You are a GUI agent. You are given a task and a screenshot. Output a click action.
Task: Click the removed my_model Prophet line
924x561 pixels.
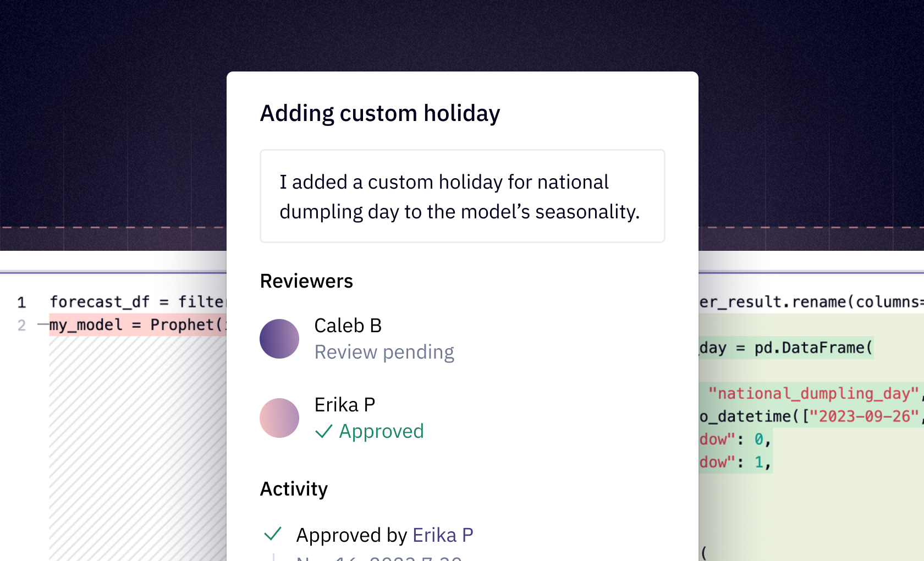pyautogui.click(x=137, y=325)
